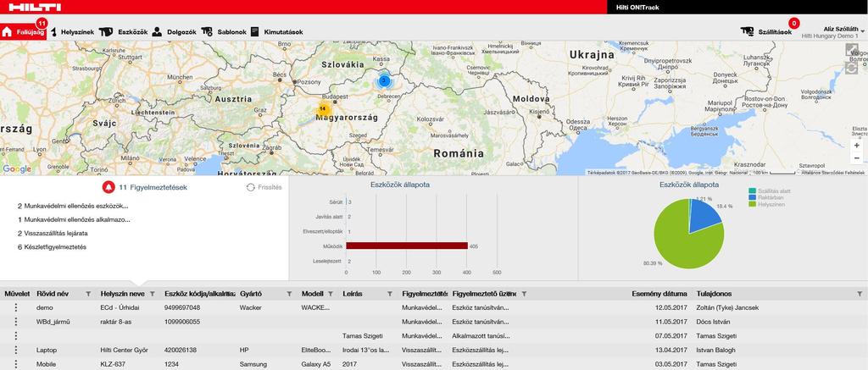The image size is (868, 370).
Task: Go to the Helyszínek menu
Action: tap(77, 32)
